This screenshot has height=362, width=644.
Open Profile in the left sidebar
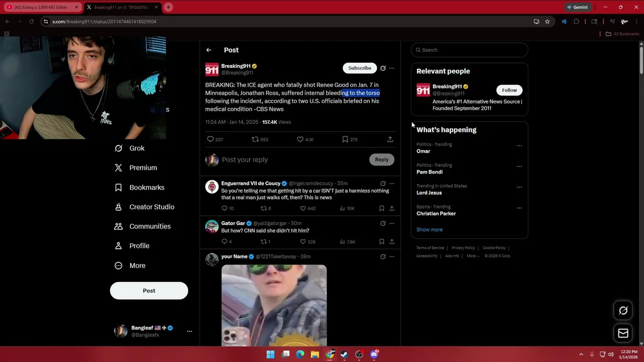click(x=132, y=246)
